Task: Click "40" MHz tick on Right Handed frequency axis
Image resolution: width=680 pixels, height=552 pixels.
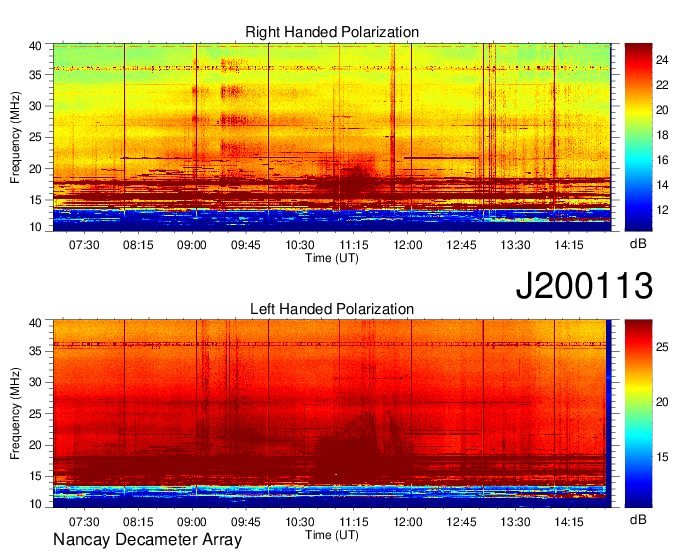Action: pos(36,46)
